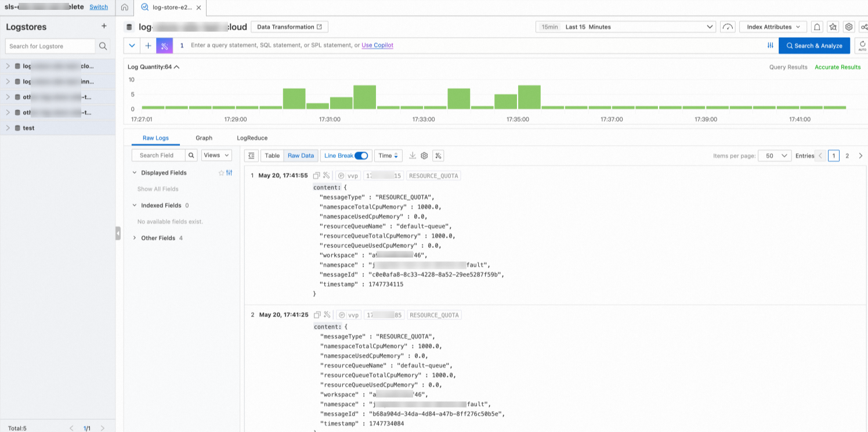Click the Logstore search magnifier icon
Viewport: 868px width, 432px height.
pos(103,46)
